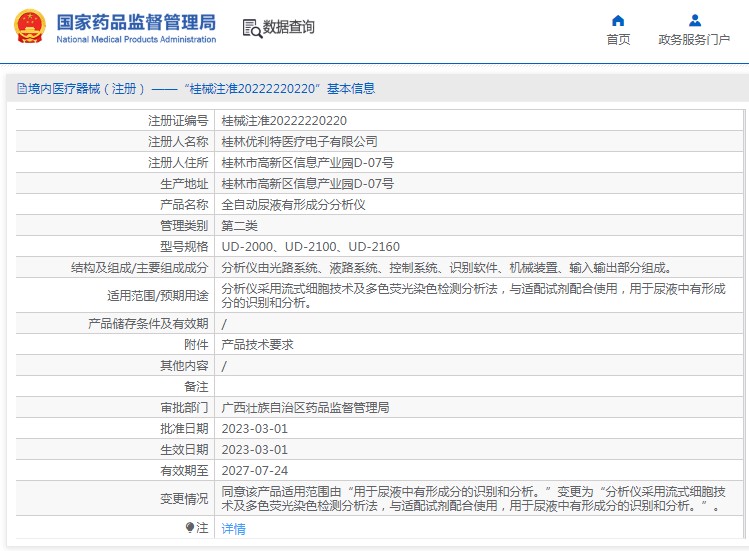Click the 注册证编号 row label
The image size is (749, 551).
coord(178,120)
